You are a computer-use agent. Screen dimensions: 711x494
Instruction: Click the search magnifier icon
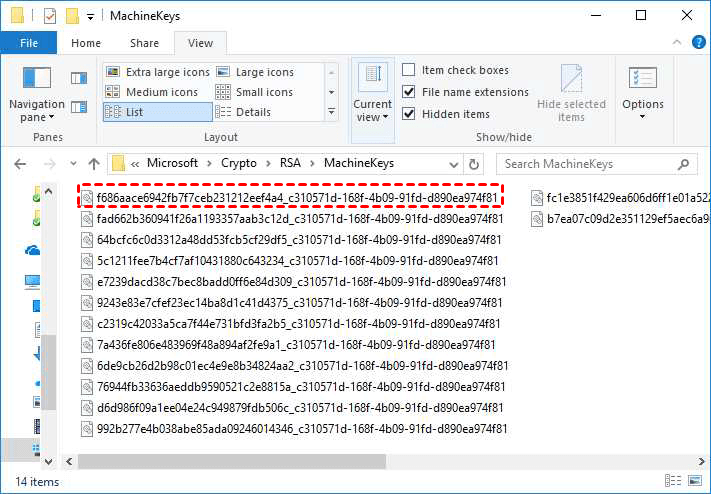683,164
